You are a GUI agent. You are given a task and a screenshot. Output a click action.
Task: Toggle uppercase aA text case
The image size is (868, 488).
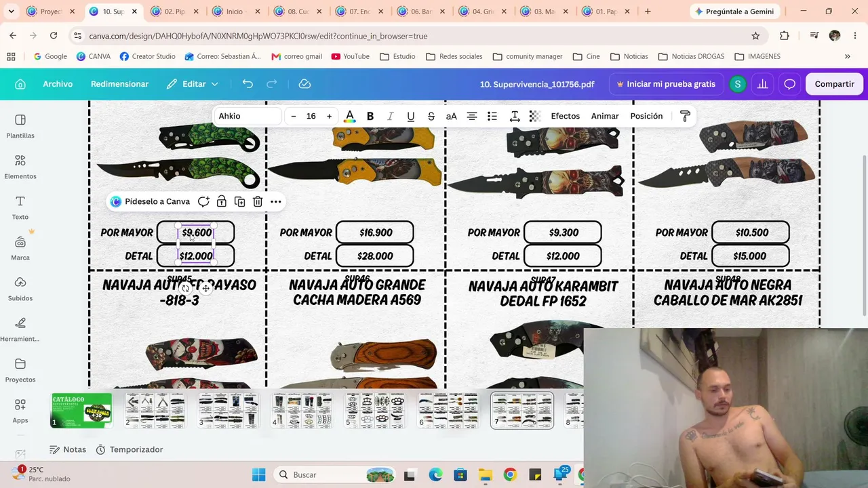click(x=451, y=116)
